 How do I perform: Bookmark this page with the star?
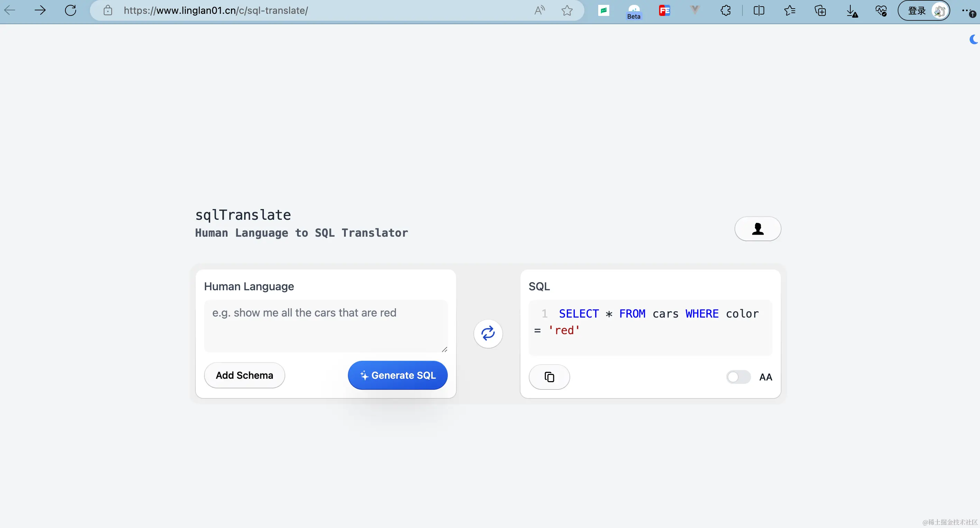[x=567, y=10]
